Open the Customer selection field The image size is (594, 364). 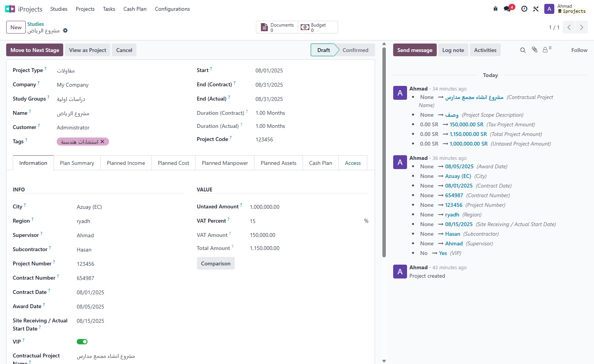[x=121, y=127]
